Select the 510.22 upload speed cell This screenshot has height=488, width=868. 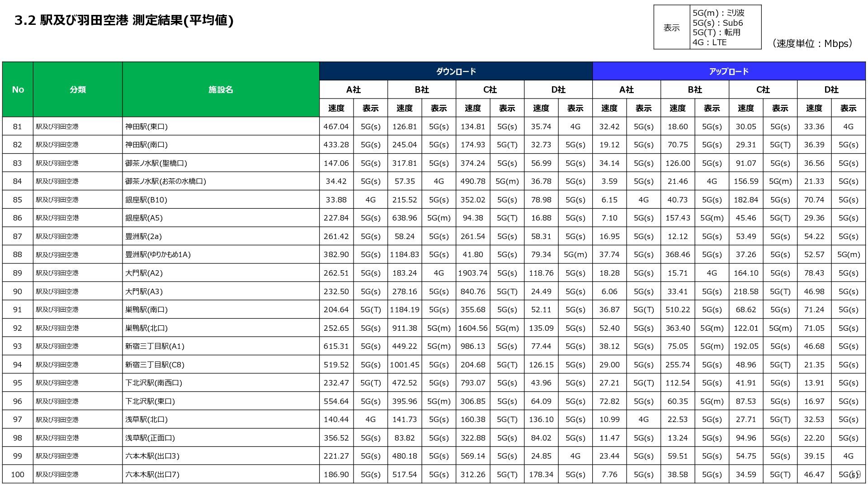[x=677, y=310]
